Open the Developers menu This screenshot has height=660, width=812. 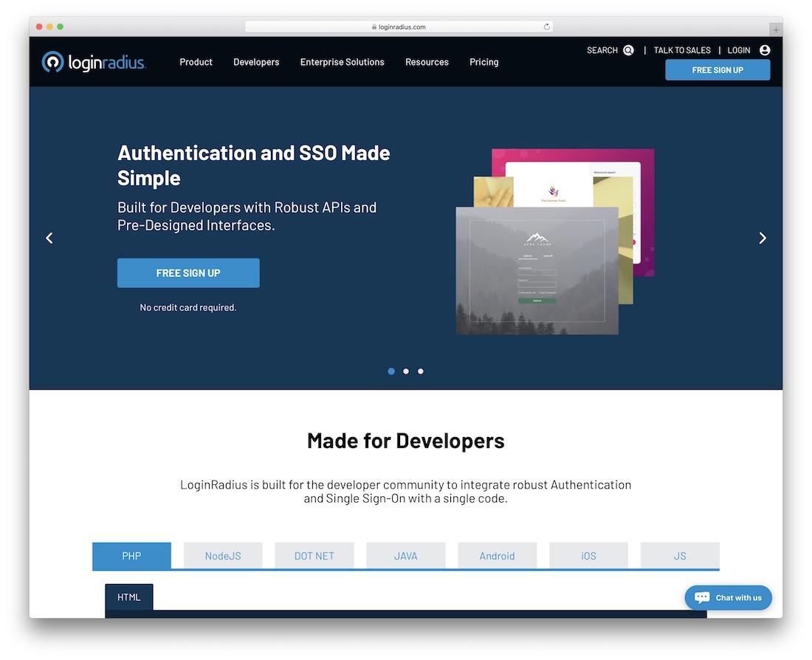pos(256,62)
